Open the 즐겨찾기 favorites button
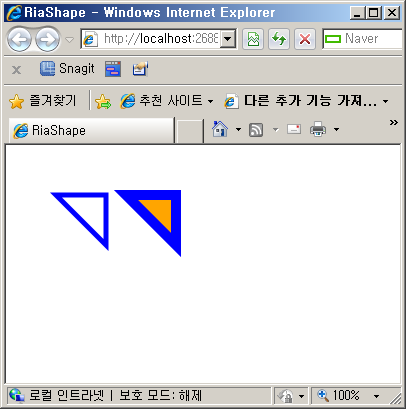Viewport: 406px width, 409px height. [43, 101]
